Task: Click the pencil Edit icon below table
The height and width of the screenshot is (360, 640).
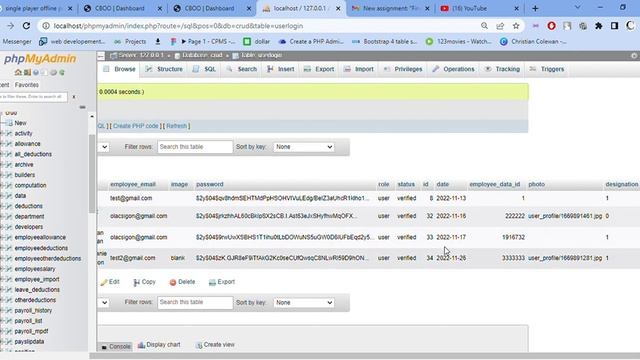Action: [x=104, y=282]
